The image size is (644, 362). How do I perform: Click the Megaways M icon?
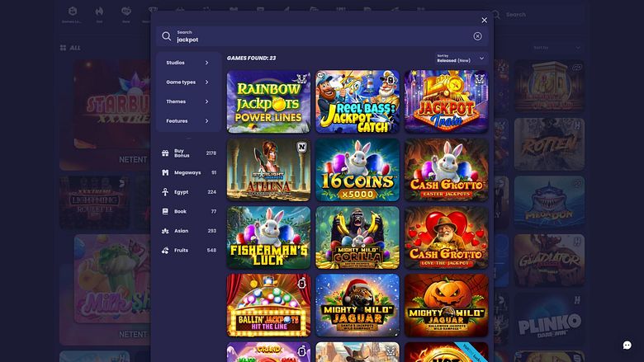pyautogui.click(x=165, y=172)
